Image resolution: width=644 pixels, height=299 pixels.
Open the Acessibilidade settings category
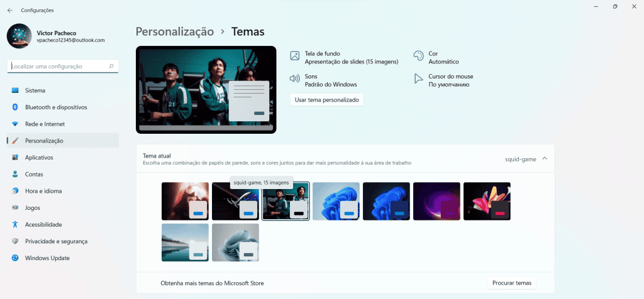point(63,224)
